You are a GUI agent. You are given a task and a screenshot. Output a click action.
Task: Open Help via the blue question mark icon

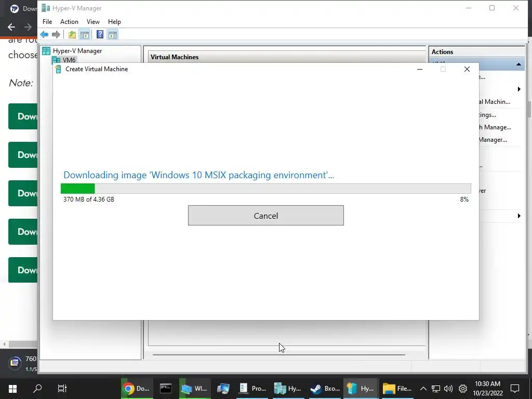pyautogui.click(x=100, y=34)
